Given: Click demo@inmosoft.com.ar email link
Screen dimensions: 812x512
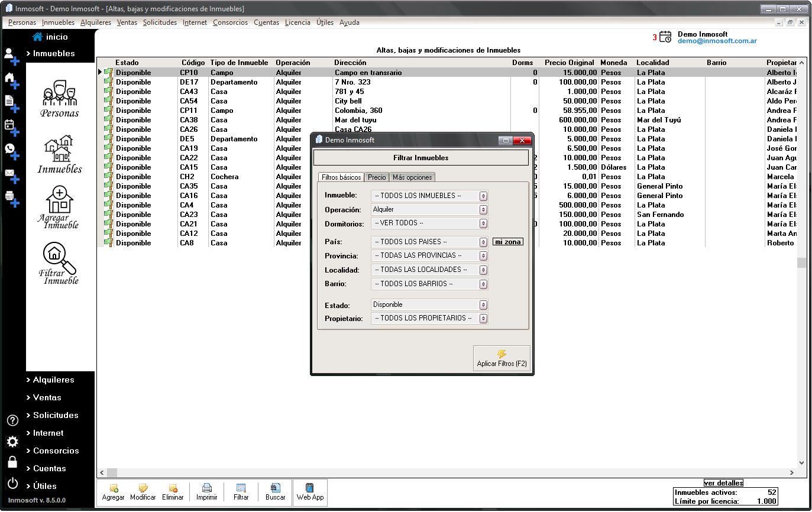Looking at the screenshot, I should coord(717,41).
